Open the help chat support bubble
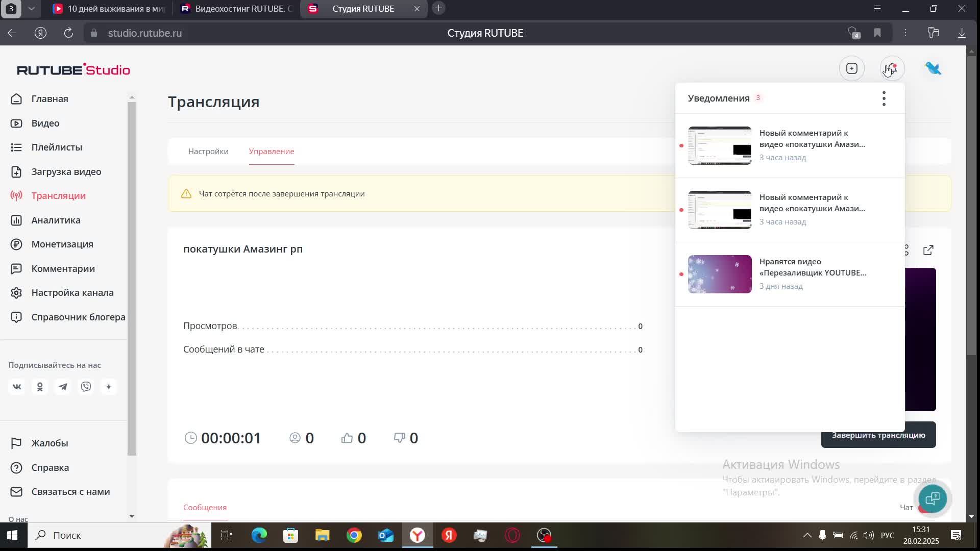This screenshot has width=980, height=551. tap(932, 498)
